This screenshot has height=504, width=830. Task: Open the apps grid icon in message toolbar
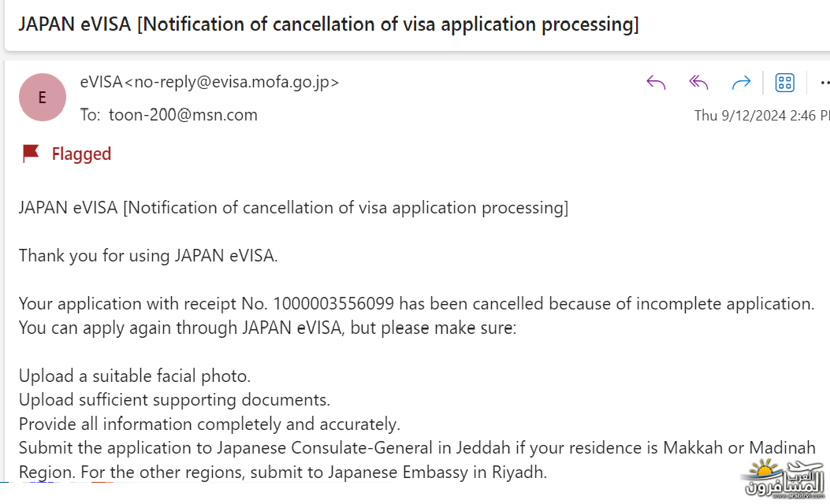(784, 83)
